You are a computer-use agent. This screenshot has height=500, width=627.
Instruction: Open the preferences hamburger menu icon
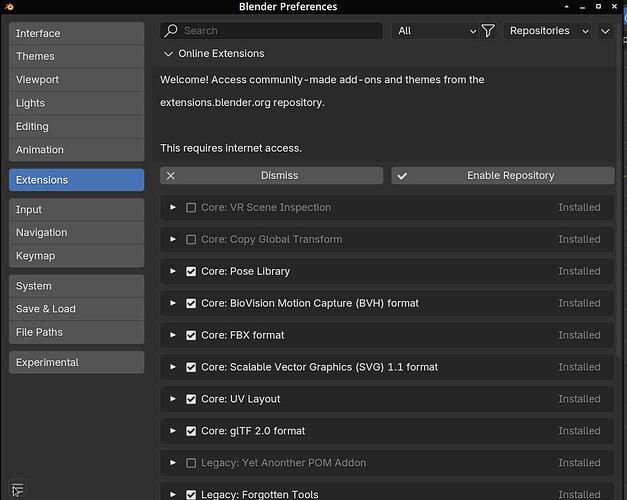point(17,489)
